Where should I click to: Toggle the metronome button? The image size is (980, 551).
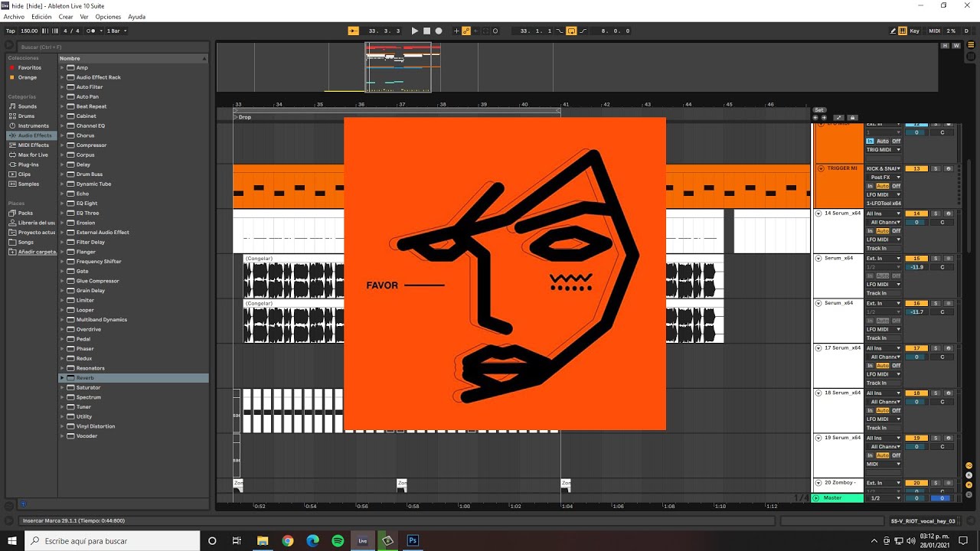[93, 31]
